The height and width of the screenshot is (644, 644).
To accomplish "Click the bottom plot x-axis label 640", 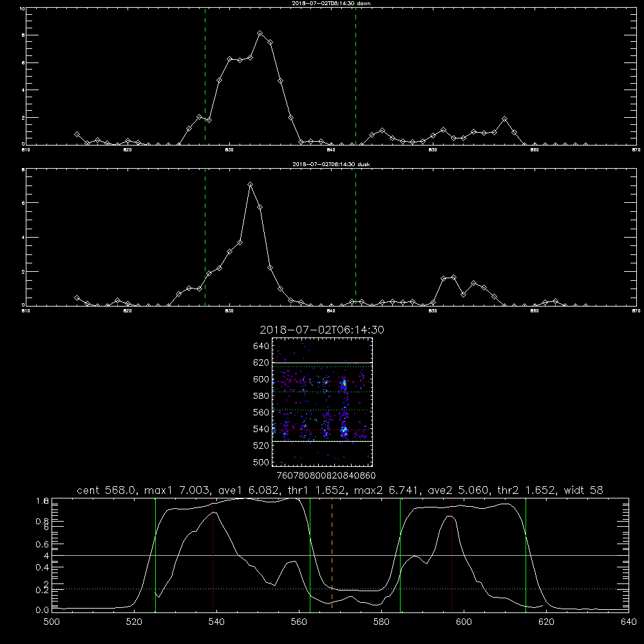I will (629, 622).
